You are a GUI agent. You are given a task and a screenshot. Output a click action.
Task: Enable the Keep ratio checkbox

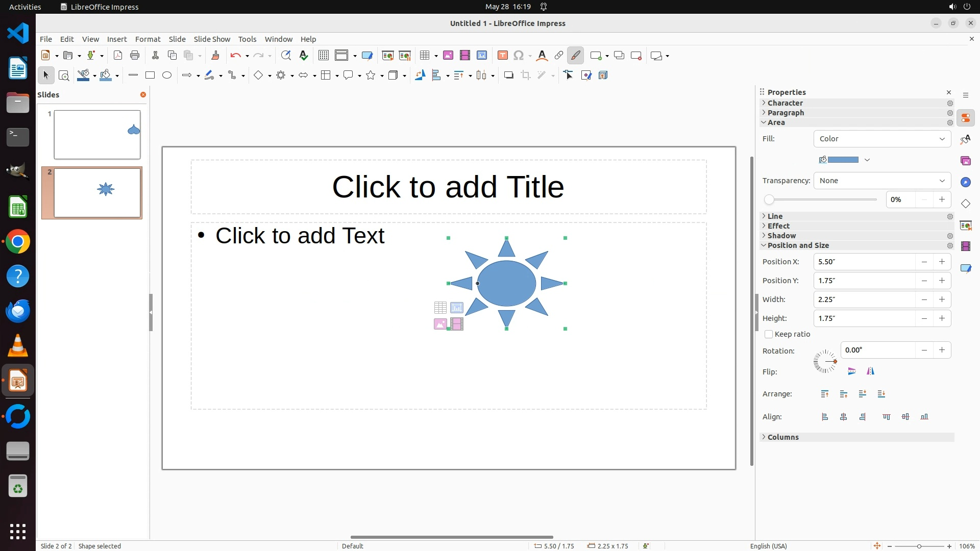pyautogui.click(x=769, y=335)
